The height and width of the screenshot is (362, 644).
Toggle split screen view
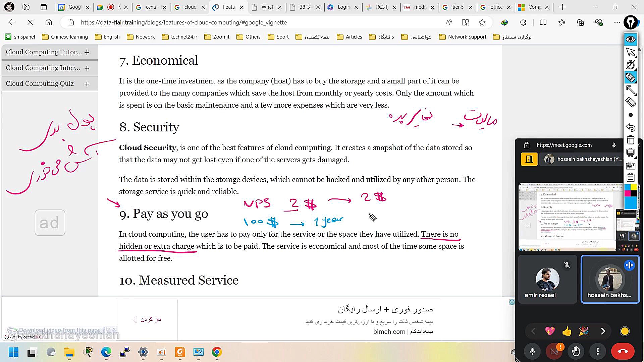(x=543, y=22)
